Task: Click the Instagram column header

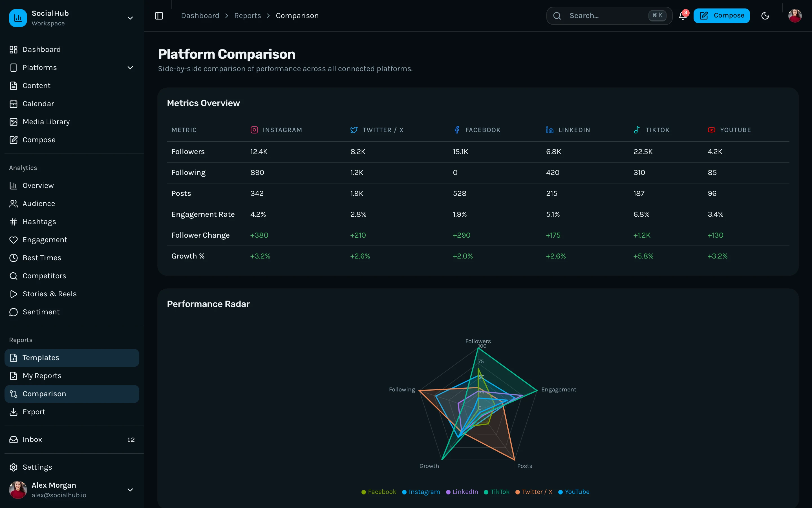Action: pyautogui.click(x=277, y=130)
